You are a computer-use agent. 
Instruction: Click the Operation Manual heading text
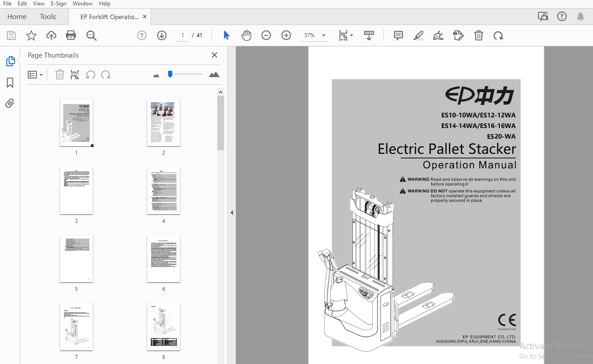pyautogui.click(x=469, y=165)
